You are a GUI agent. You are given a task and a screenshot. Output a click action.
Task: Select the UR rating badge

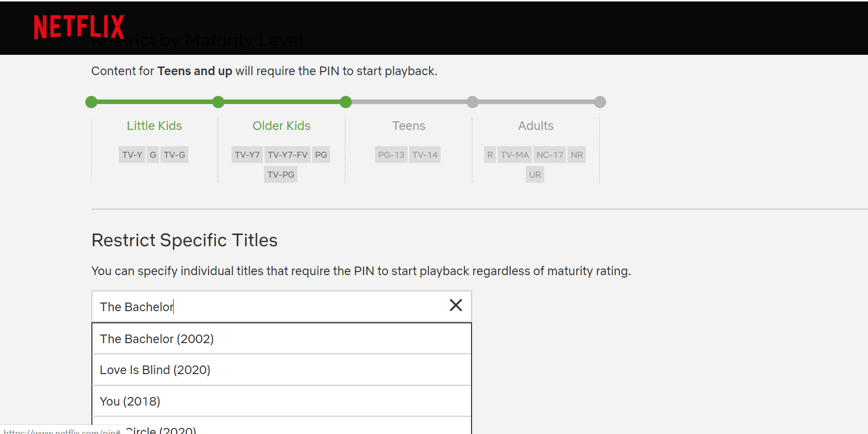pyautogui.click(x=535, y=174)
